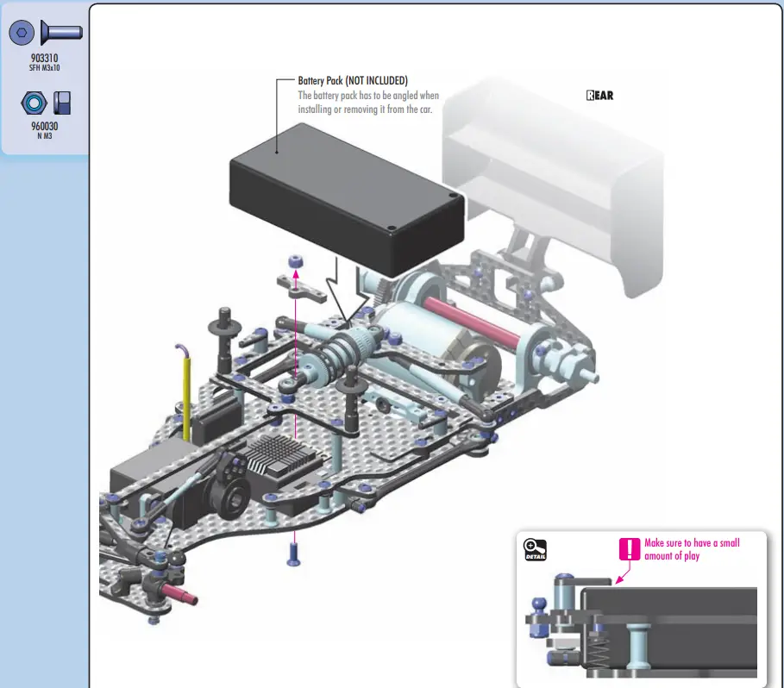
Task: Click the blue nut above the battery strap
Action: tap(295, 260)
